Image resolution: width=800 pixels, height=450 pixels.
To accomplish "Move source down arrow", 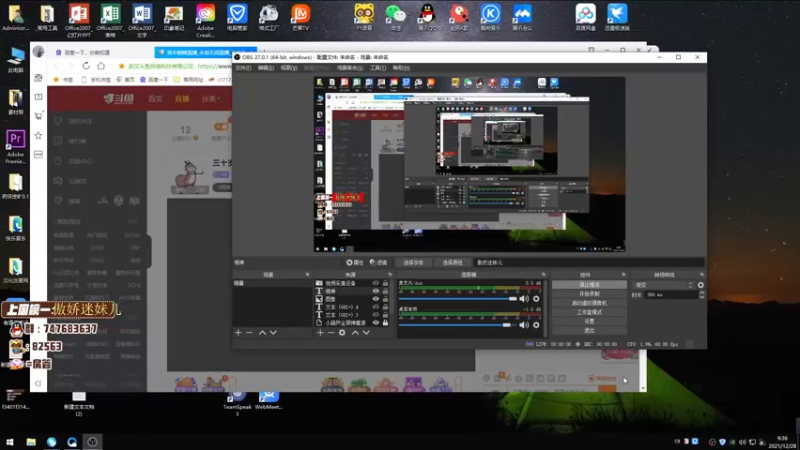I will 366,333.
